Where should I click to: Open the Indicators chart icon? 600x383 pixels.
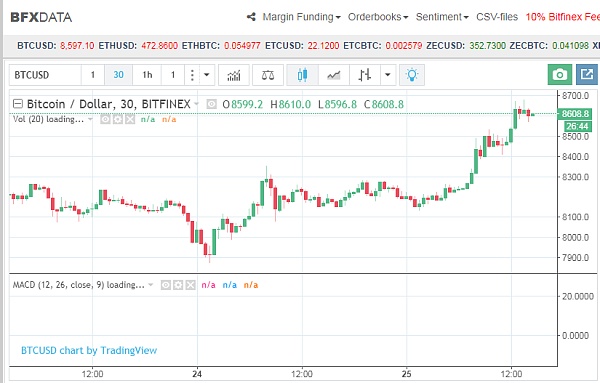point(234,75)
